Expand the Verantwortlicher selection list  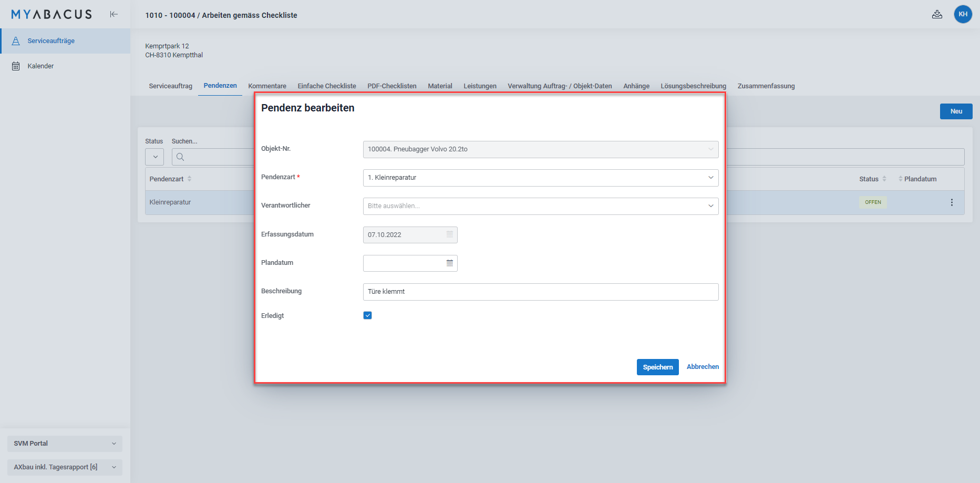710,205
